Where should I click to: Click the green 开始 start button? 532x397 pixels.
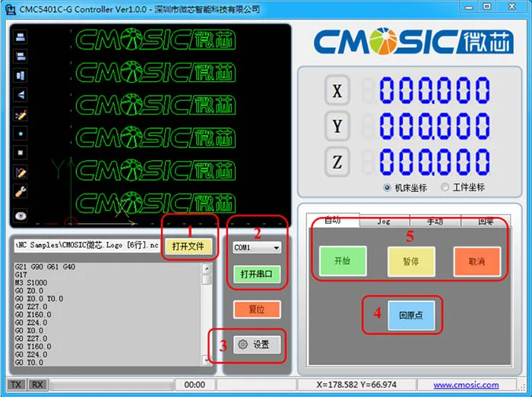[343, 261]
